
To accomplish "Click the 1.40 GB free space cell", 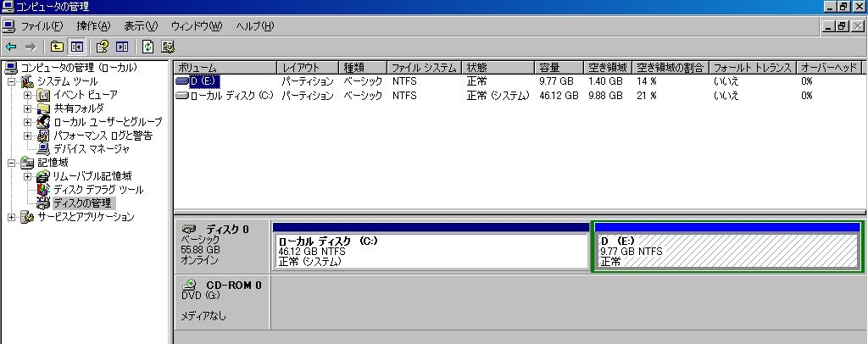I will [x=605, y=81].
